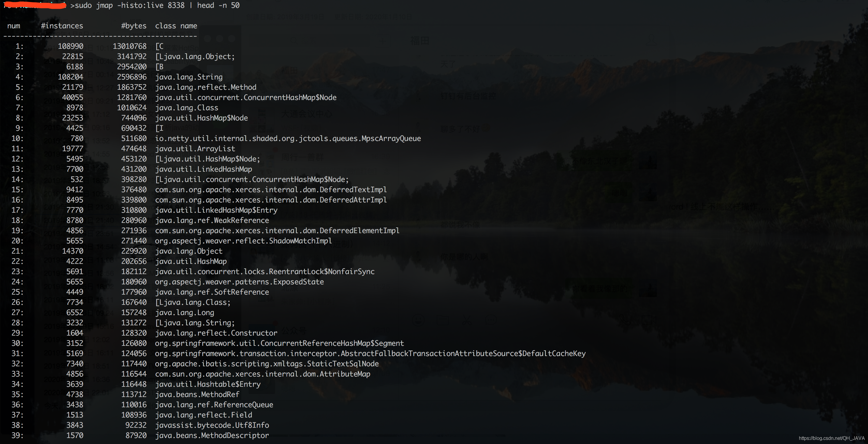Click the java.lang.String class row
The width and height of the screenshot is (868, 444).
tap(189, 77)
